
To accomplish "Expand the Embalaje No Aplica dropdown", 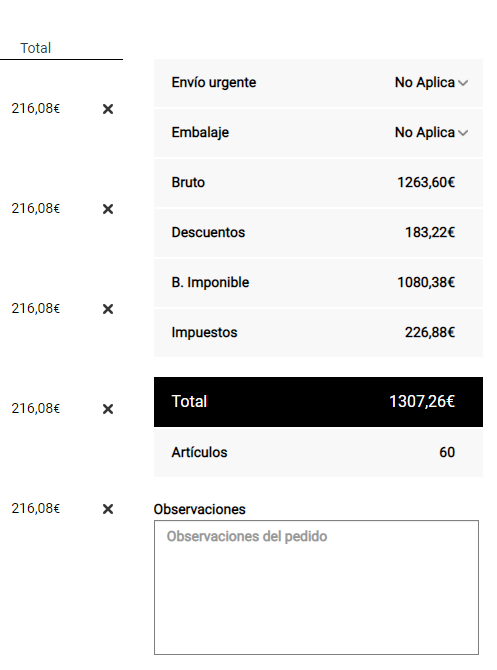I will click(x=431, y=132).
